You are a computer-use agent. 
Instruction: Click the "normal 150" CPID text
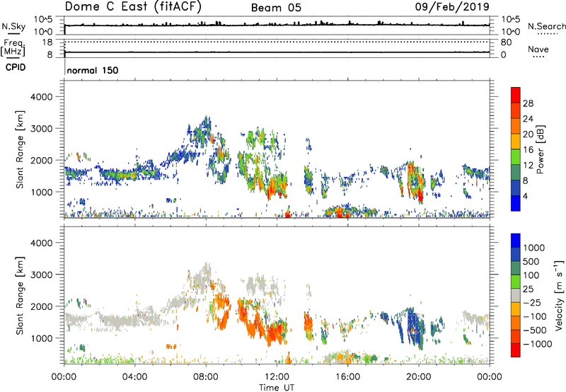(93, 70)
